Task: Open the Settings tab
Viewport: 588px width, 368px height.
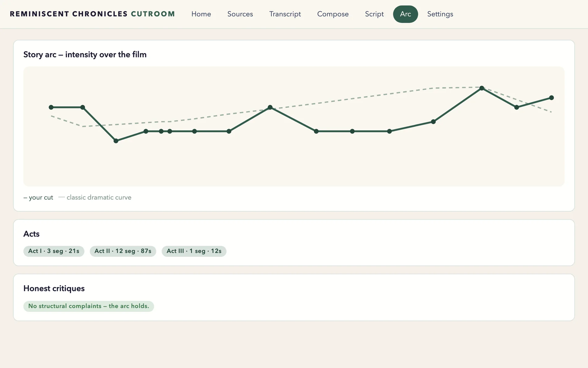Action: [x=440, y=14]
